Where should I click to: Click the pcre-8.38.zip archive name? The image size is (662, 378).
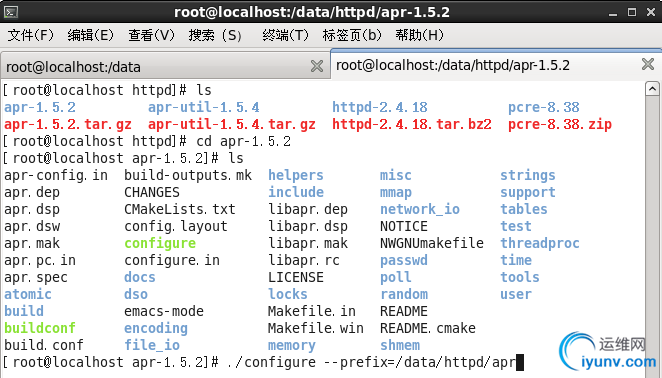tap(560, 125)
